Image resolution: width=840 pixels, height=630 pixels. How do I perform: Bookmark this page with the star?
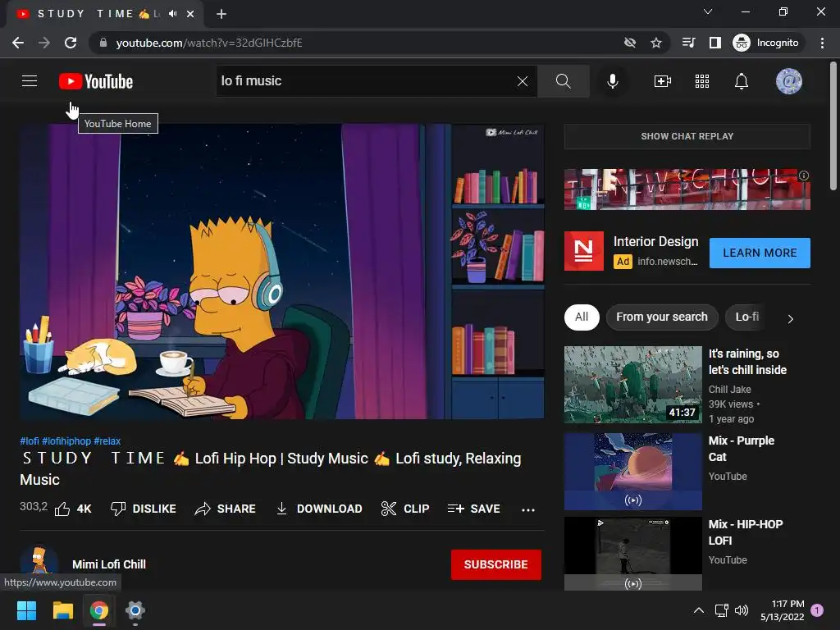656,43
